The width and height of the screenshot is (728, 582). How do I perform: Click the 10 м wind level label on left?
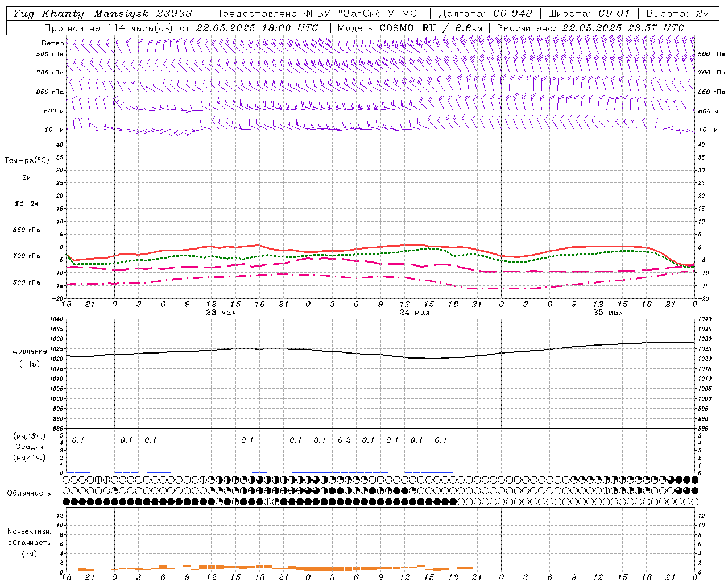click(x=55, y=130)
